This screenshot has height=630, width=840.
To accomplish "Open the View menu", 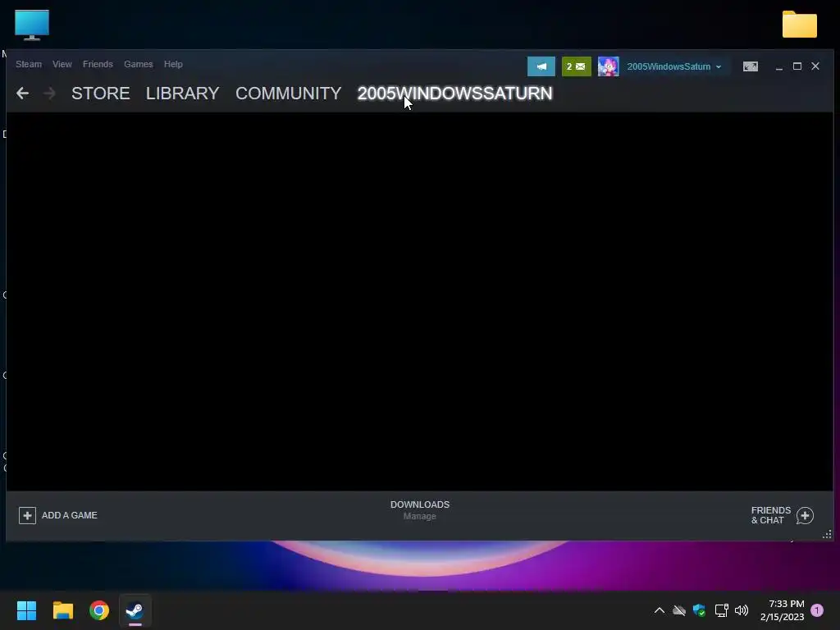I will point(62,64).
